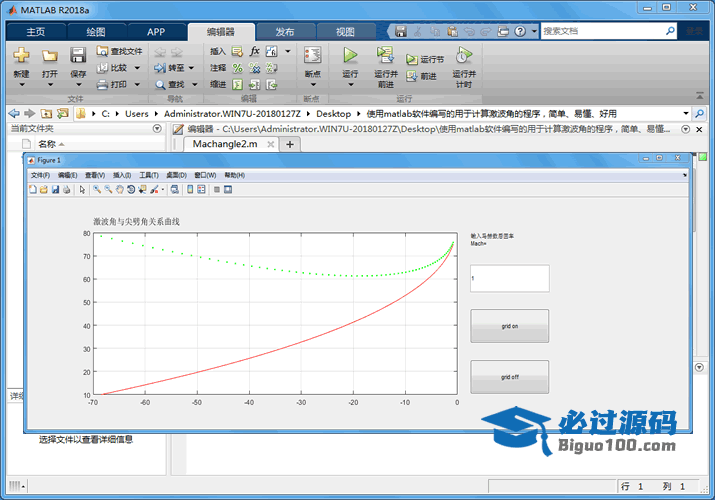Select the rotate 3D tool in Figure 1
The height and width of the screenshot is (500, 715).
pyautogui.click(x=131, y=189)
